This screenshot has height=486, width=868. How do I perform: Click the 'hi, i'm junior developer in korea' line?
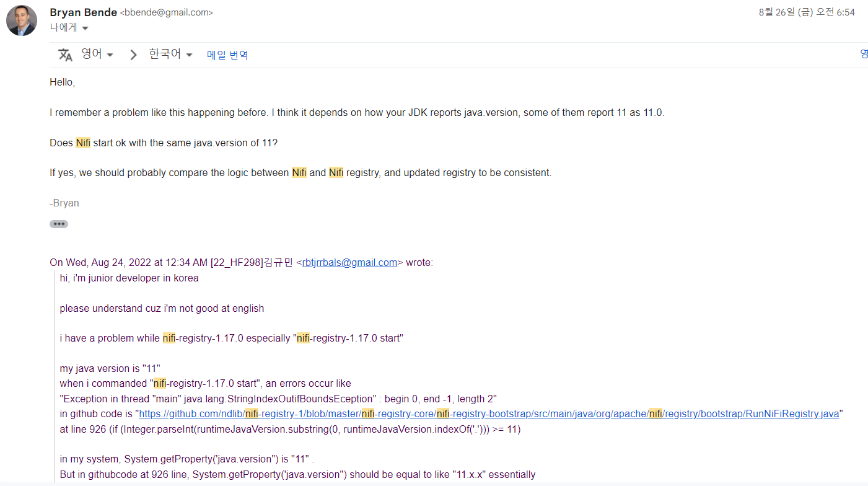click(x=129, y=278)
